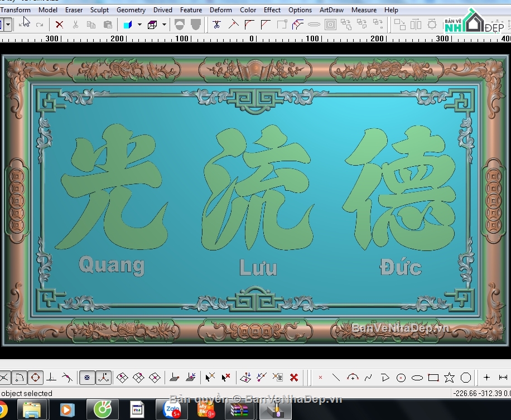
Task: Select the arc drawing tool
Action: 353,378
